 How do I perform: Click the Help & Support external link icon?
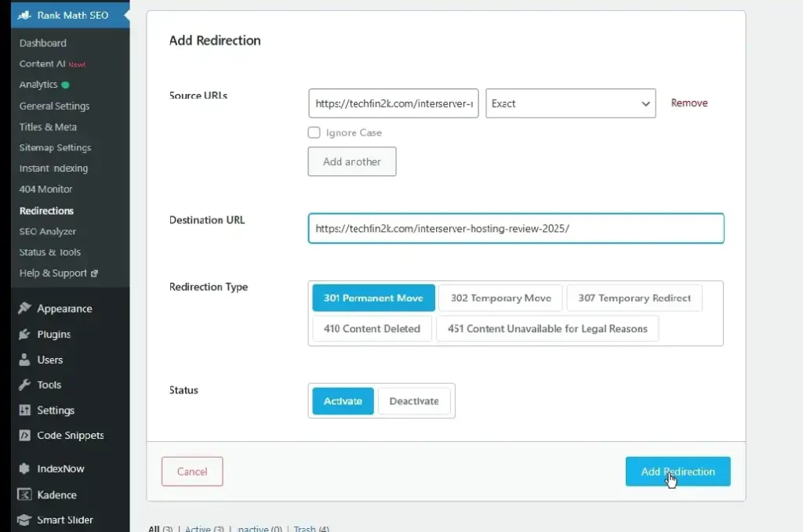point(94,273)
